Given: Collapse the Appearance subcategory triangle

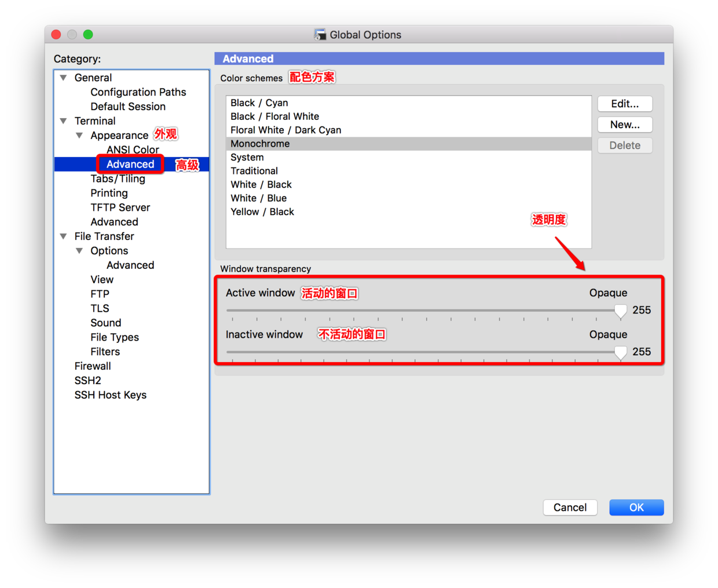Looking at the screenshot, I should tap(79, 136).
